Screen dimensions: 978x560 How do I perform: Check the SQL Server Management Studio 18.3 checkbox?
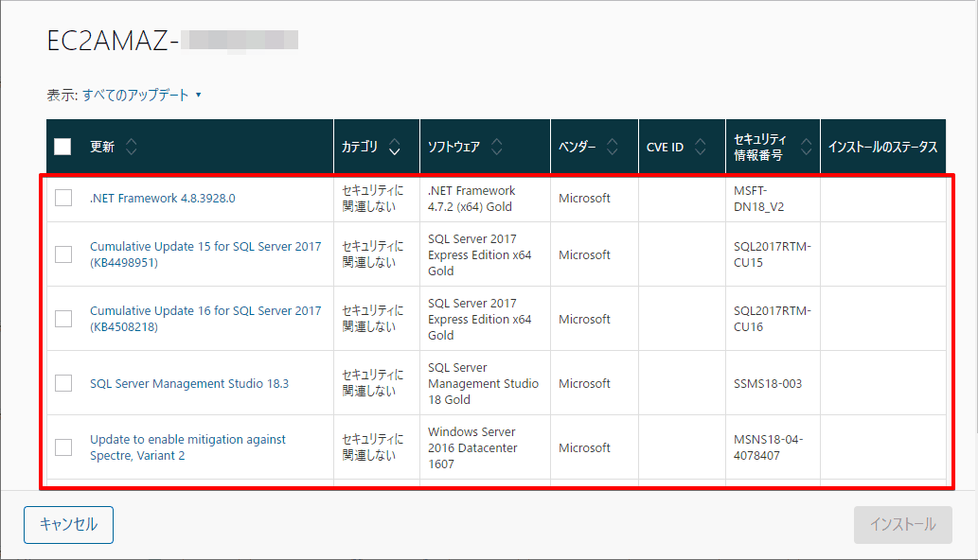[x=63, y=383]
